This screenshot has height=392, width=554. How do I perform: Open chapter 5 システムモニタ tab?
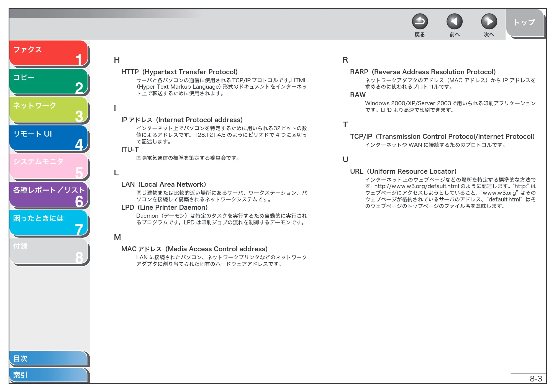click(x=49, y=166)
